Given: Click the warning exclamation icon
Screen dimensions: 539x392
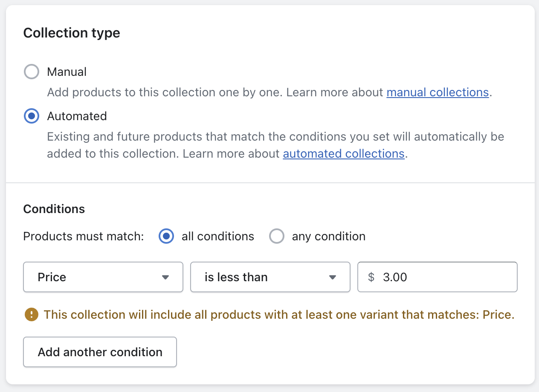Looking at the screenshot, I should [31, 315].
